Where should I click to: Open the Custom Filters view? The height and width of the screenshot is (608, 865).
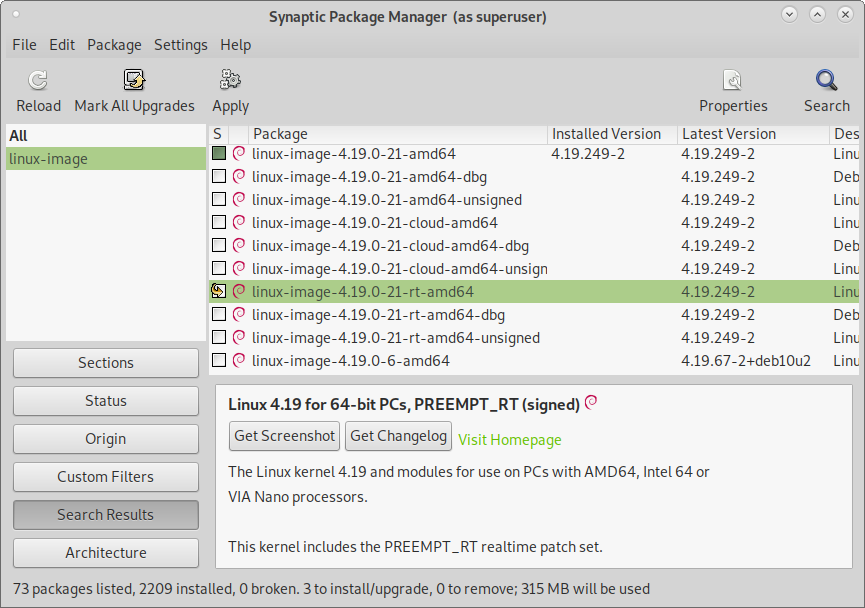click(x=105, y=477)
